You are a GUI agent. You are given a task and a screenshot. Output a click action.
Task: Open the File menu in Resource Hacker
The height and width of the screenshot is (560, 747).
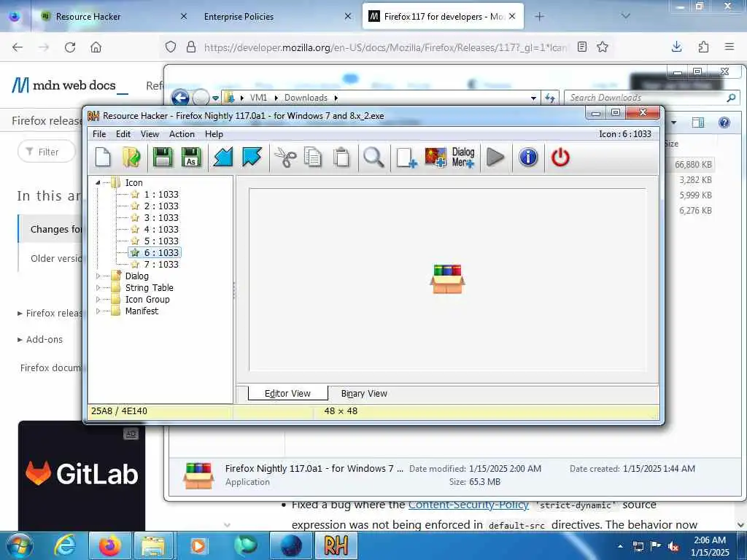click(x=99, y=134)
